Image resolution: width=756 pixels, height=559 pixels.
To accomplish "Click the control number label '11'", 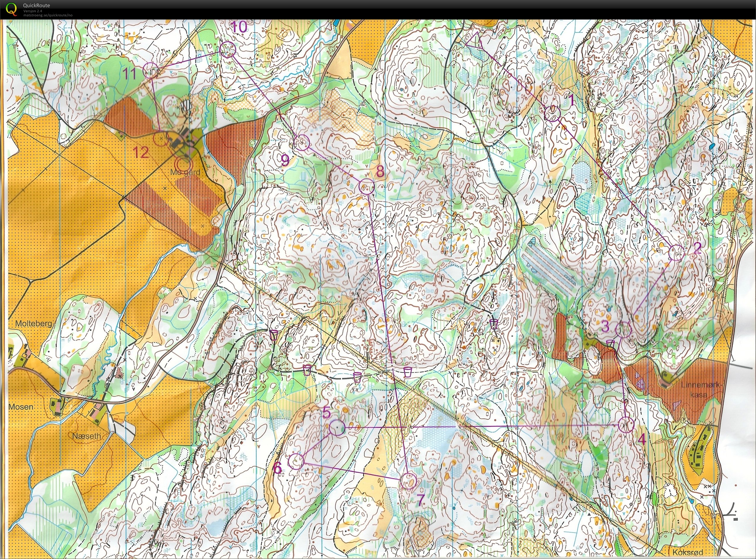I will click(129, 74).
